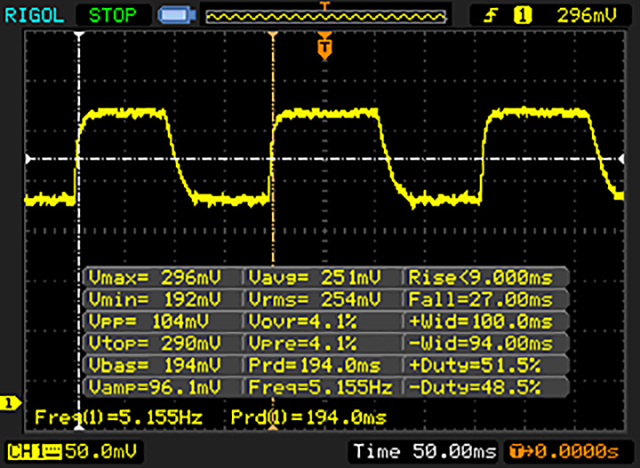
Task: Click the CH1 coupling label in status bar
Action: point(35,452)
